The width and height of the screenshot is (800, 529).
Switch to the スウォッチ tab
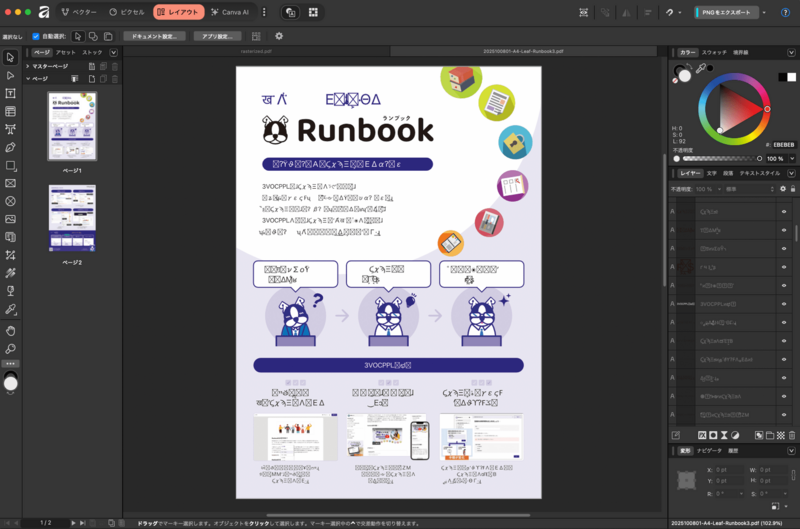(714, 53)
